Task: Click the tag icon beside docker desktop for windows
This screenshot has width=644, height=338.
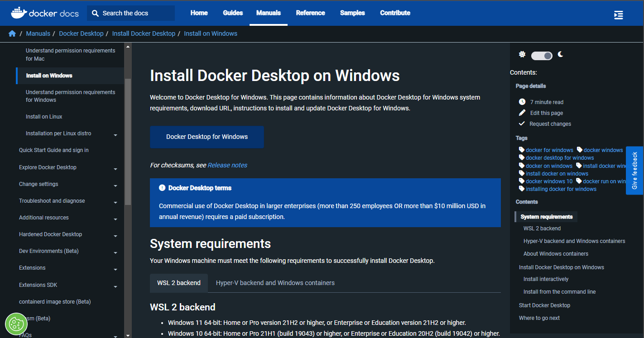Action: click(x=522, y=157)
